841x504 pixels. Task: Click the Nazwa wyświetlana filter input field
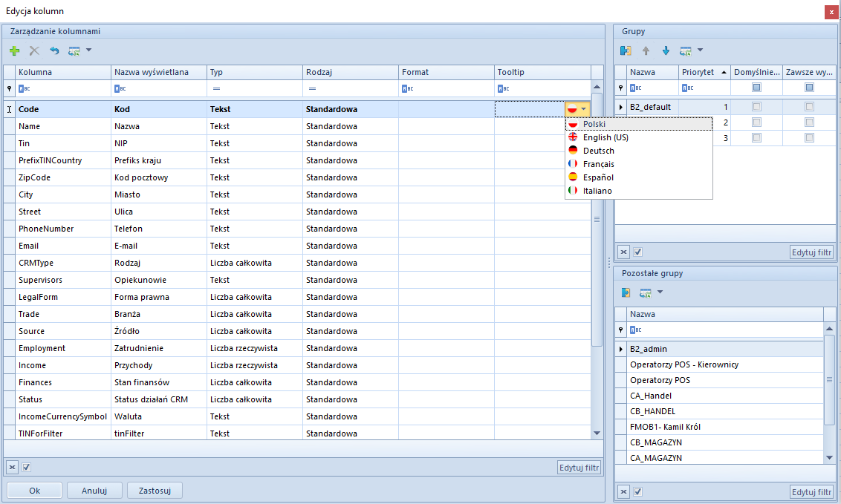159,89
